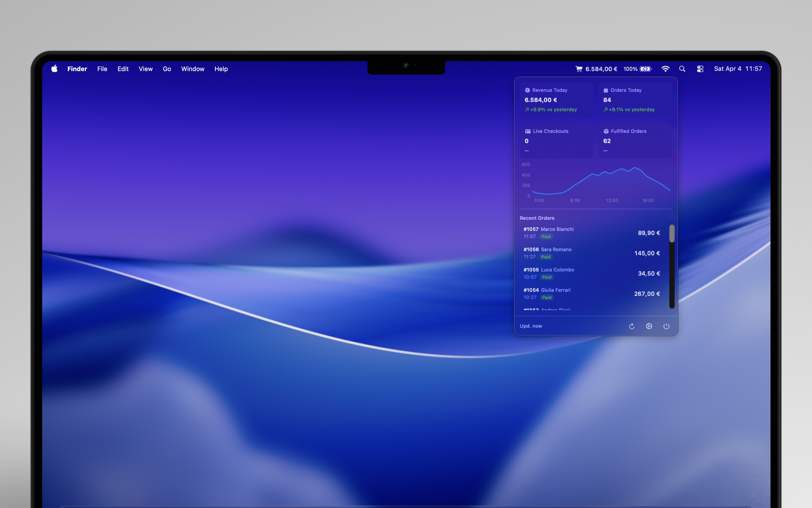Select order #1054 Giulia Ferrari
The image size is (812, 508).
pyautogui.click(x=593, y=294)
